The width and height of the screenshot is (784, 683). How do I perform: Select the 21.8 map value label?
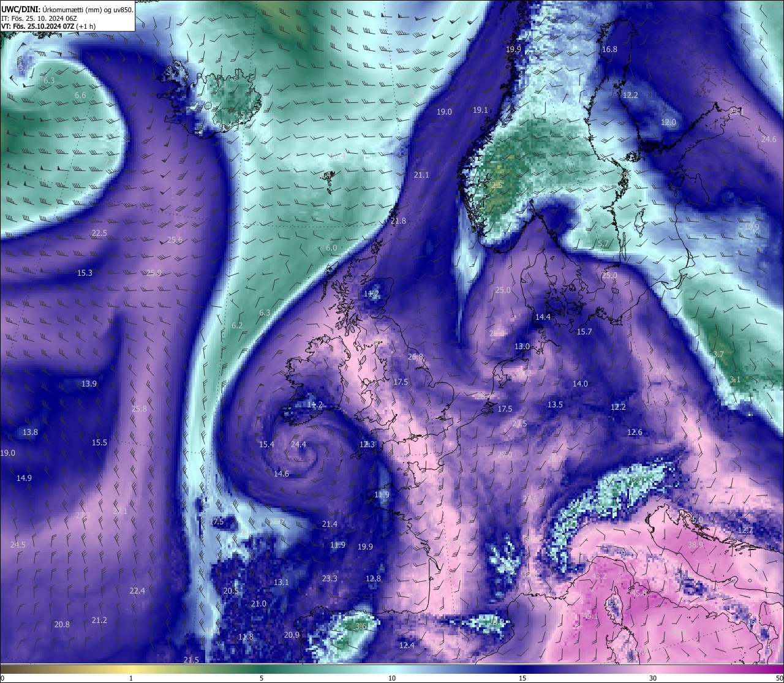point(398,221)
